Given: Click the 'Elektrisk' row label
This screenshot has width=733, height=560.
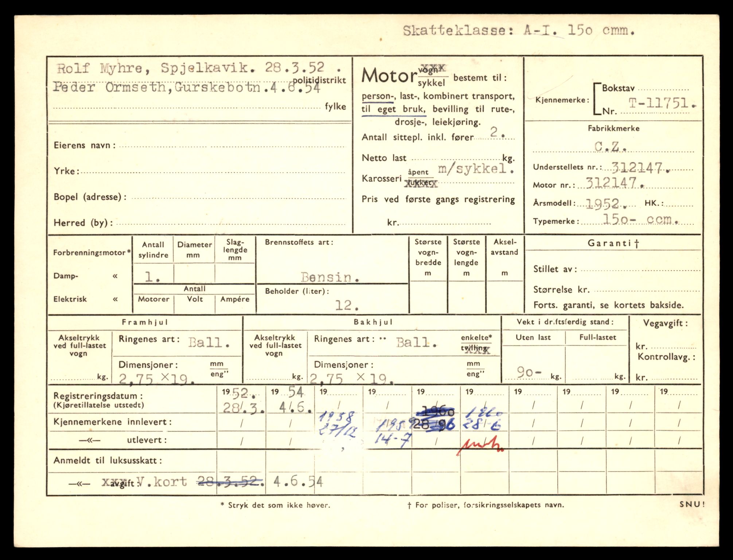Looking at the screenshot, I should 70,299.
